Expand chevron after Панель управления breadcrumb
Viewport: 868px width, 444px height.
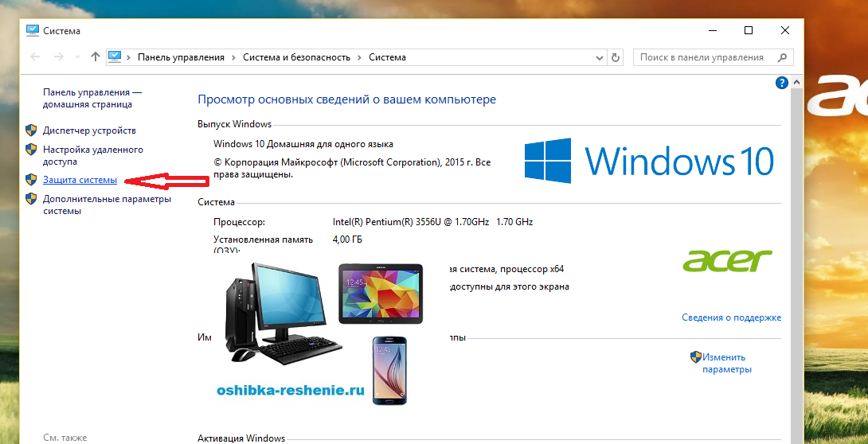[x=233, y=57]
